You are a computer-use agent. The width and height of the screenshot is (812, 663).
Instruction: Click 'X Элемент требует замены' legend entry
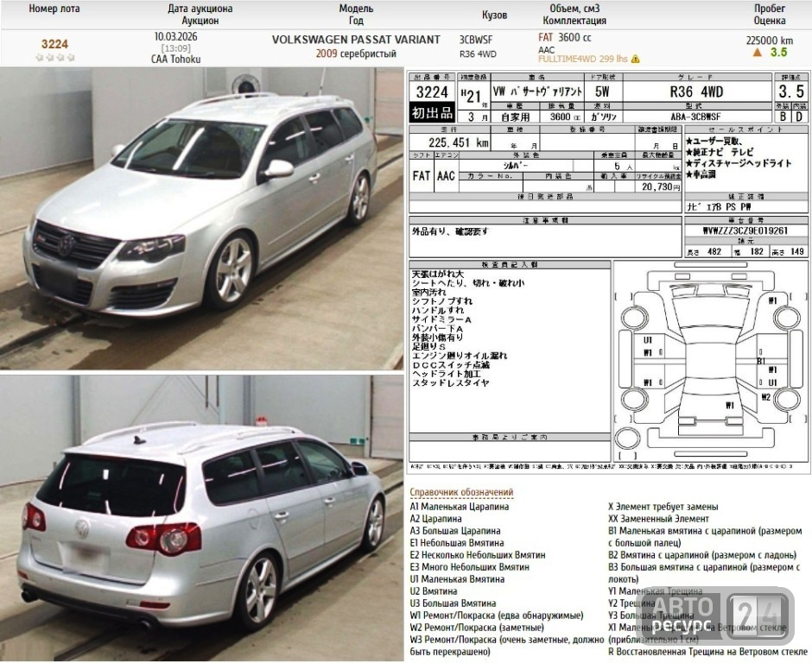click(663, 507)
